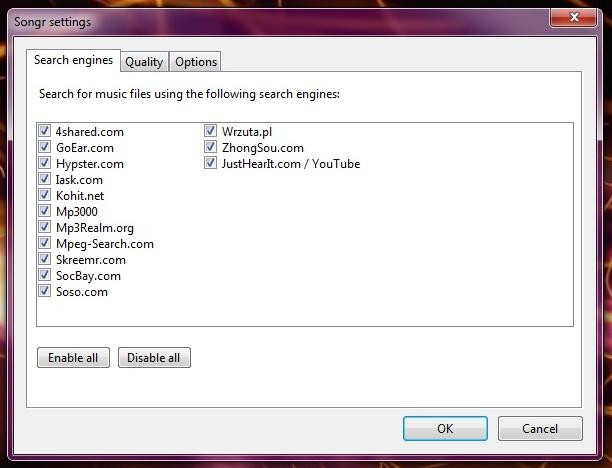The image size is (612, 468).
Task: Toggle the Mpeg-Search.com checkbox
Action: 44,243
